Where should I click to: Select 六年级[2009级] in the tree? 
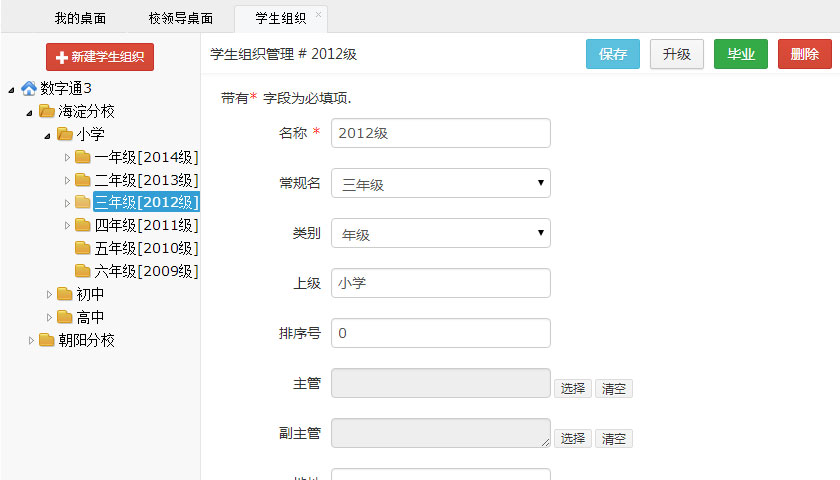tap(146, 271)
